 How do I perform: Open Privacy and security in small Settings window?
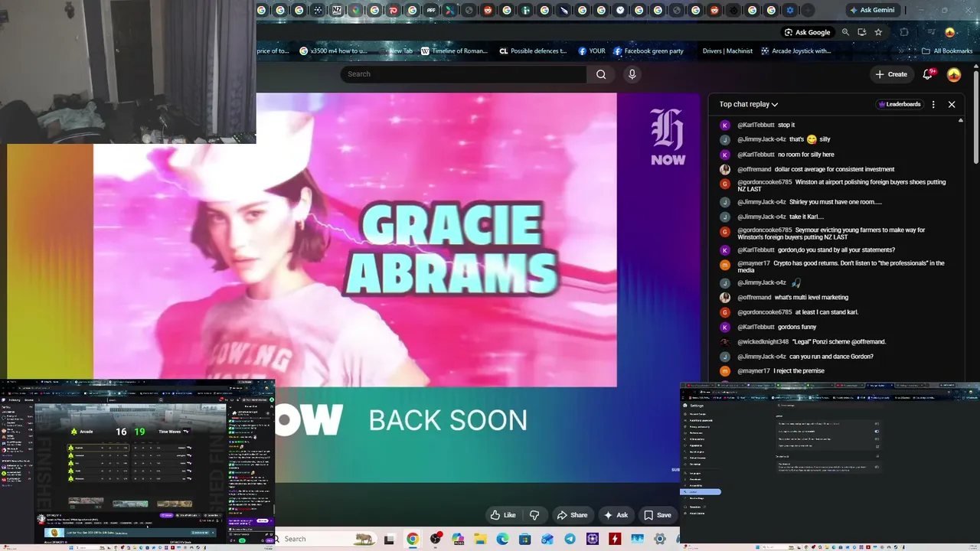coord(701,427)
